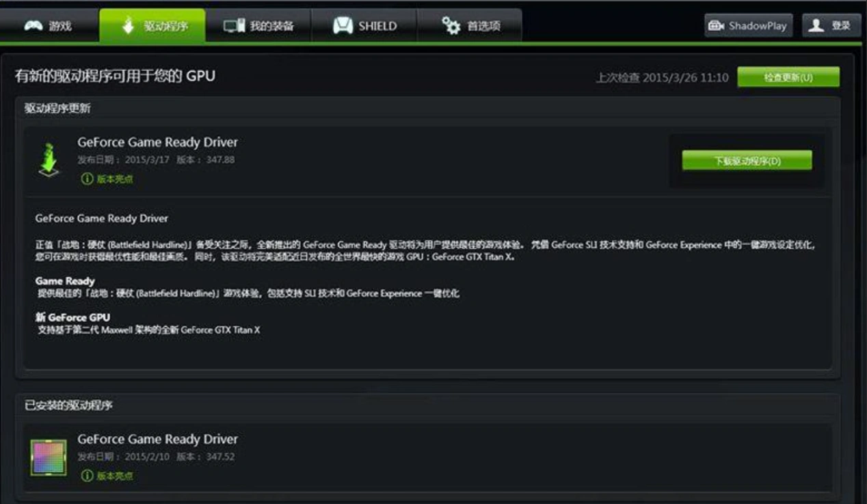Click the user icon on the 登录 button

pos(816,26)
